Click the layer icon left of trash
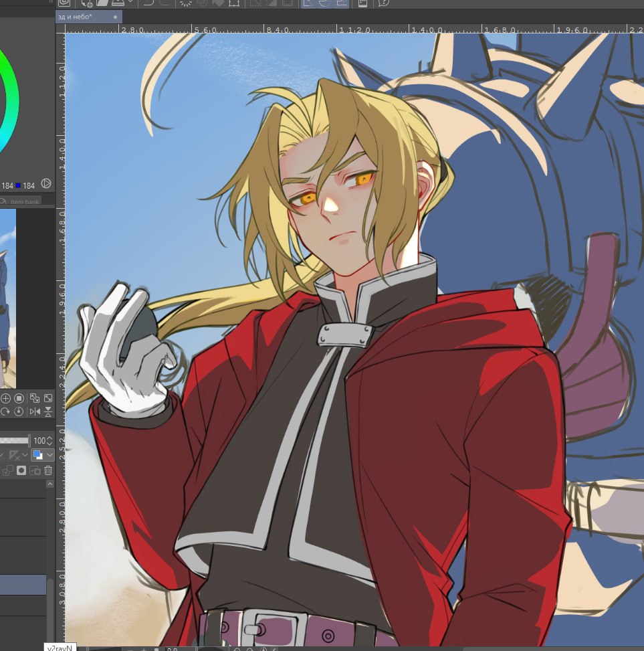Viewport: 644px width, 651px height. point(35,470)
